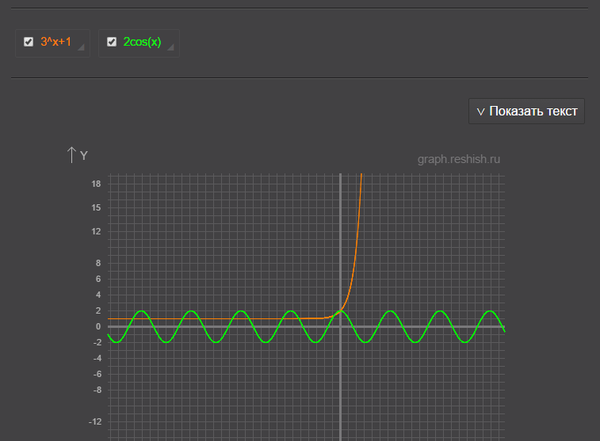Uncheck the 3^x+1 function checkbox
This screenshot has width=600, height=441.
(28, 42)
